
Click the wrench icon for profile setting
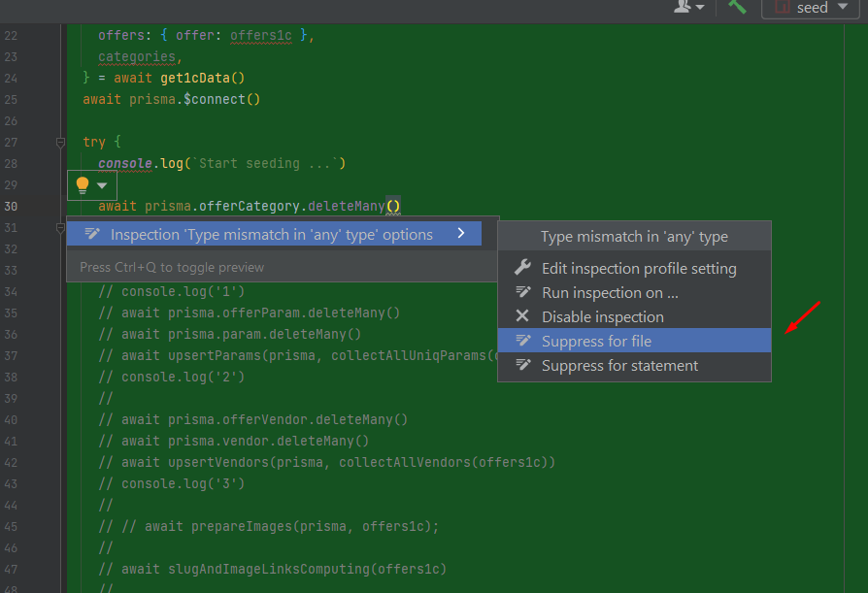522,268
